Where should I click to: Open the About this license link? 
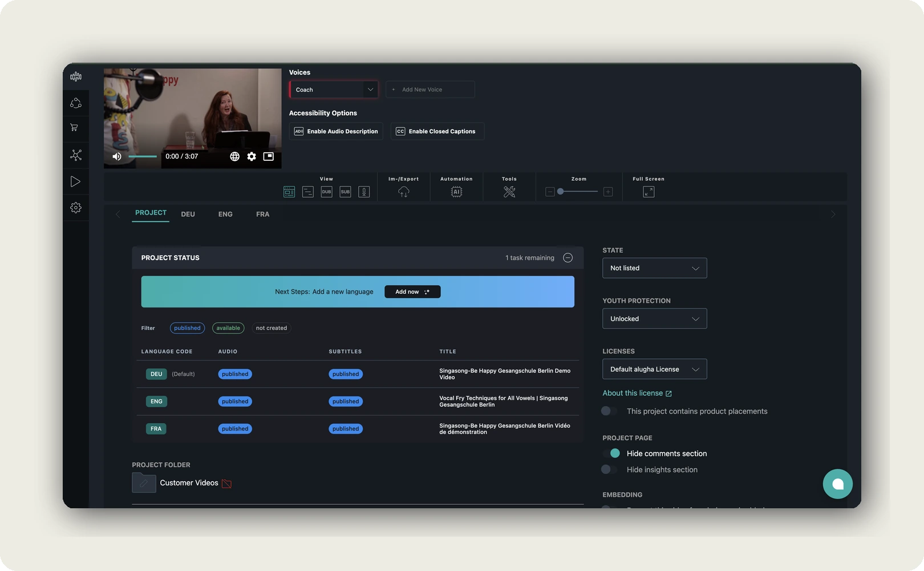637,393
